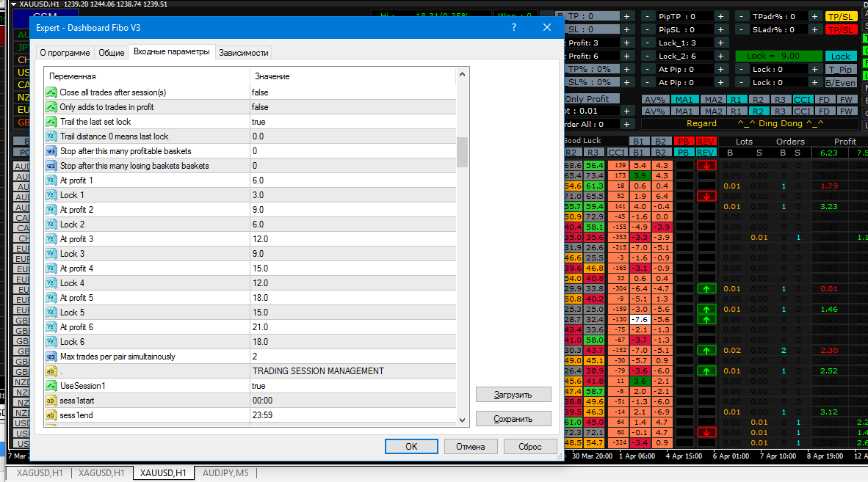The width and height of the screenshot is (868, 482).
Task: Click the icon beside 'At profit 3'
Action: [51, 238]
